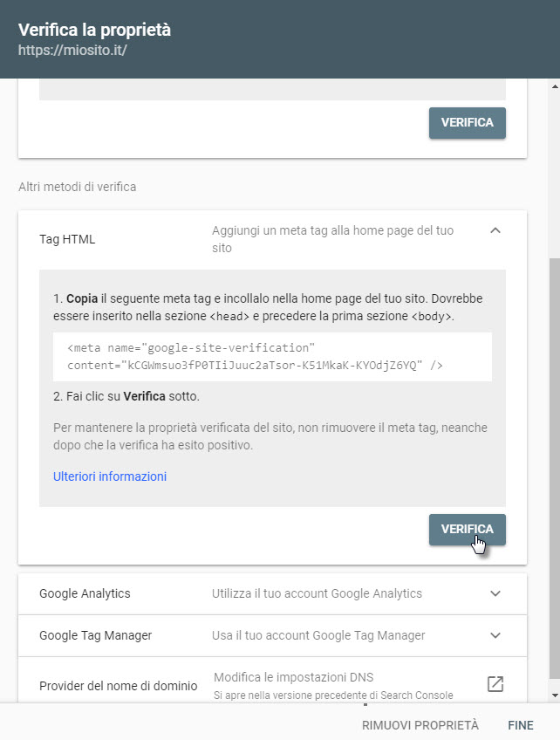
Task: Click the scrollbar up arrow
Action: click(x=555, y=87)
